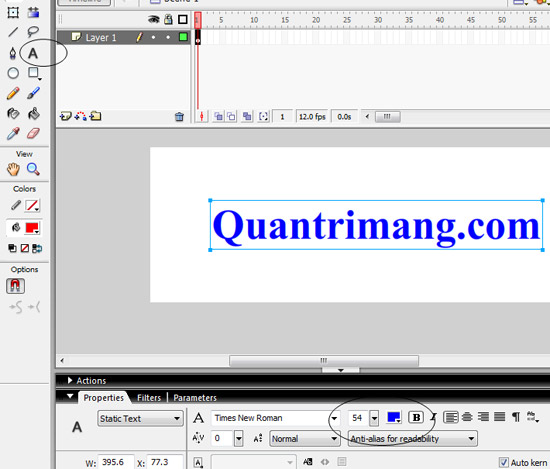The width and height of the screenshot is (550, 469).
Task: Delete layer with trash icon
Action: [x=179, y=116]
